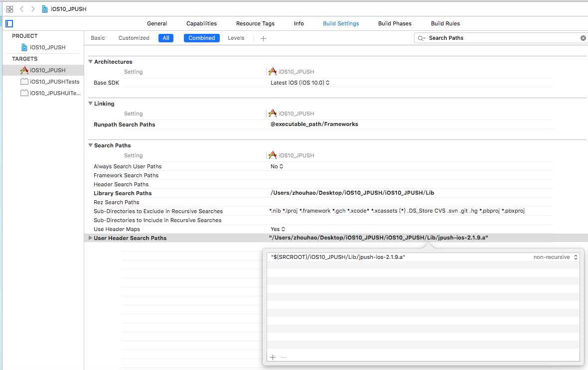Viewport: 588px width, 370px height.
Task: Add a new path entry in popover
Action: pos(273,357)
